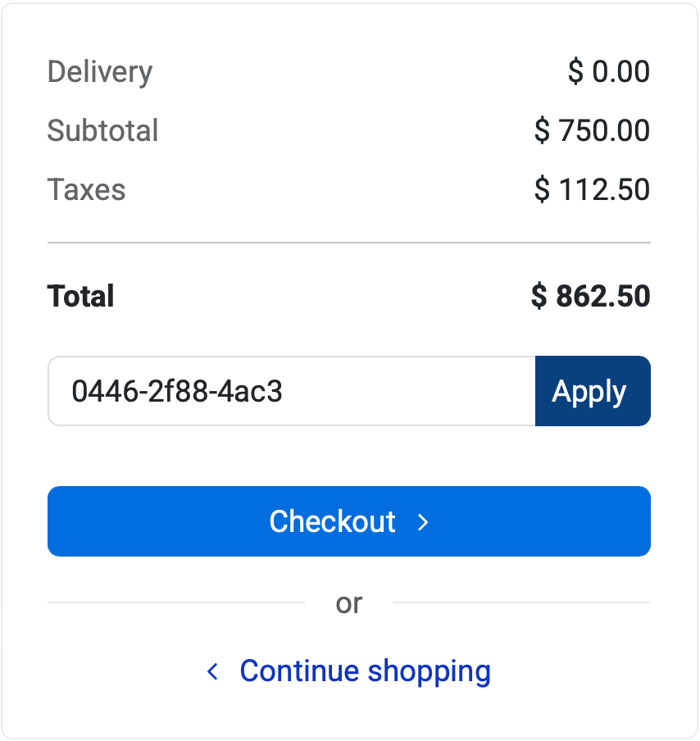Select the back arrow near Continue shopping text
Screen dimensions: 700x741
tap(211, 671)
